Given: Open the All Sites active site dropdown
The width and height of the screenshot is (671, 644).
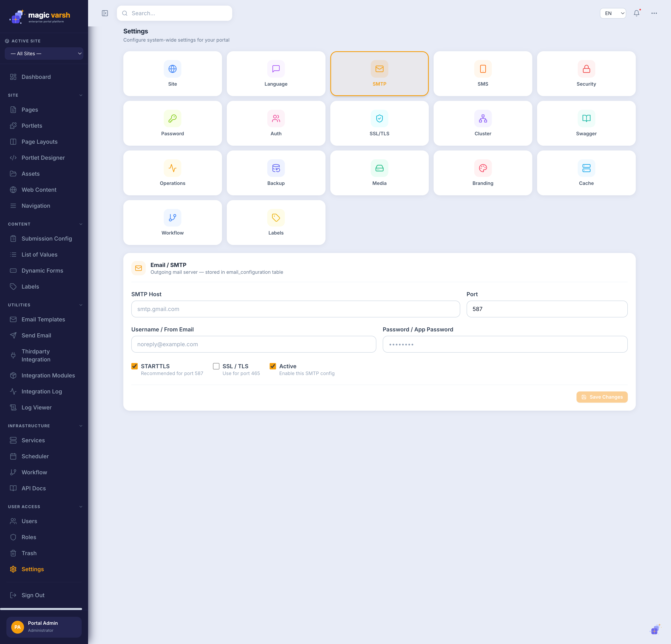Looking at the screenshot, I should tap(44, 53).
